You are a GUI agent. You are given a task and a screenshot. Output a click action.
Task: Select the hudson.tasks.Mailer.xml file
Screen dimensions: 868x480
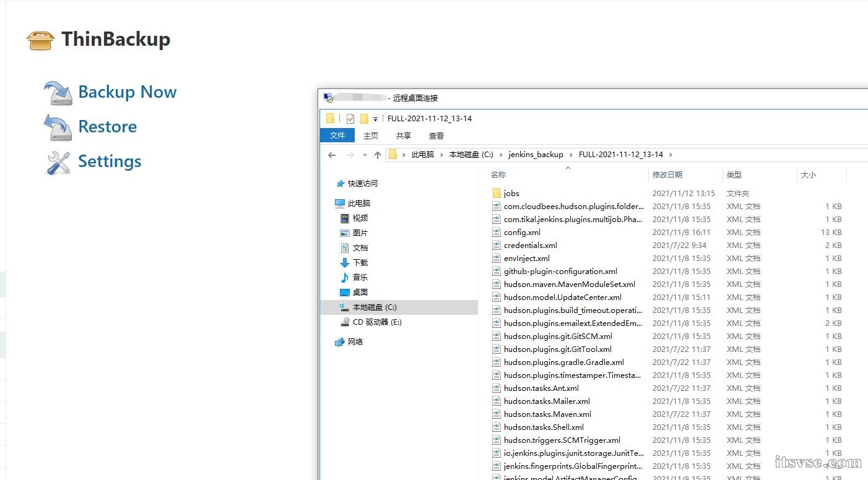pos(547,401)
